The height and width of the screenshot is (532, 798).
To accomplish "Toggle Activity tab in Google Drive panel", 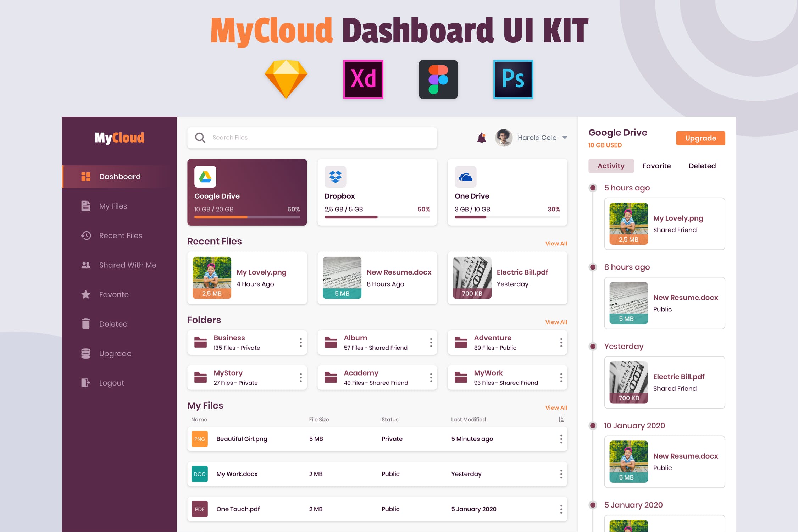I will 610,166.
